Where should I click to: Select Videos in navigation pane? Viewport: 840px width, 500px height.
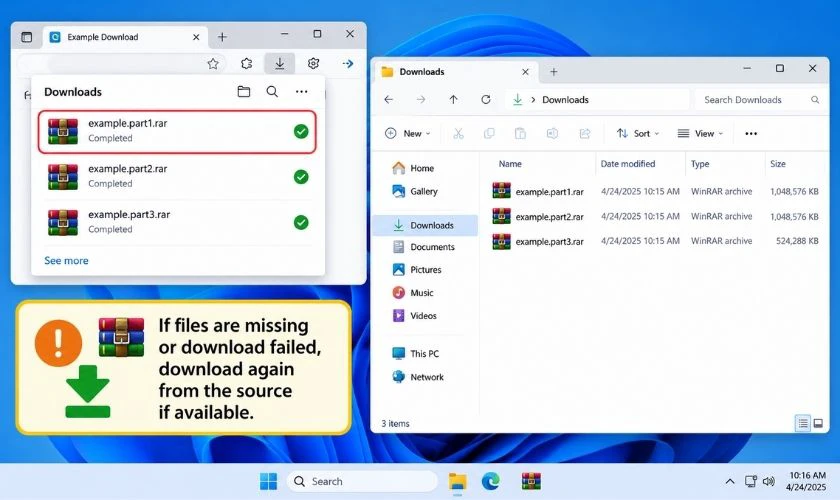coord(425,316)
